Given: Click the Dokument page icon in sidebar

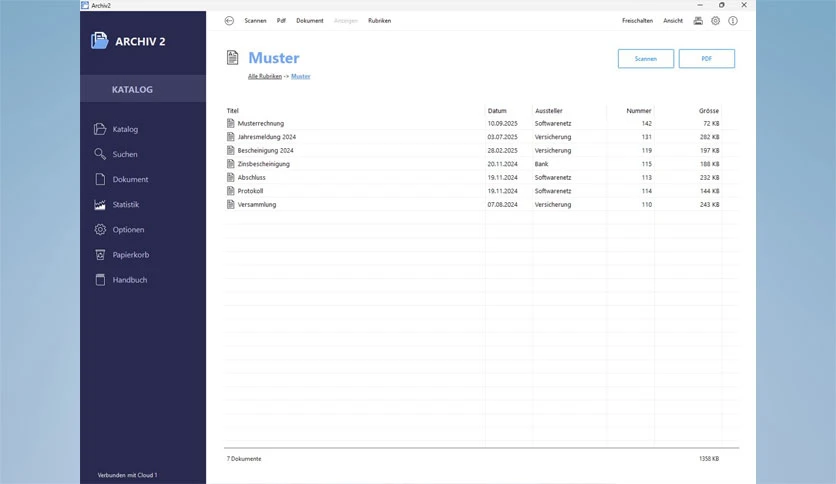Looking at the screenshot, I should (100, 179).
